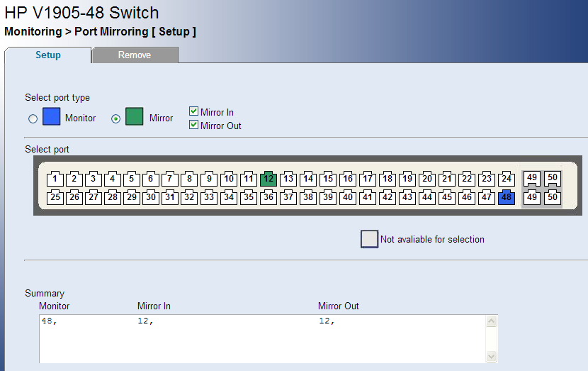Click the blue monitor port 48
This screenshot has width=588, height=371.
pos(507,197)
